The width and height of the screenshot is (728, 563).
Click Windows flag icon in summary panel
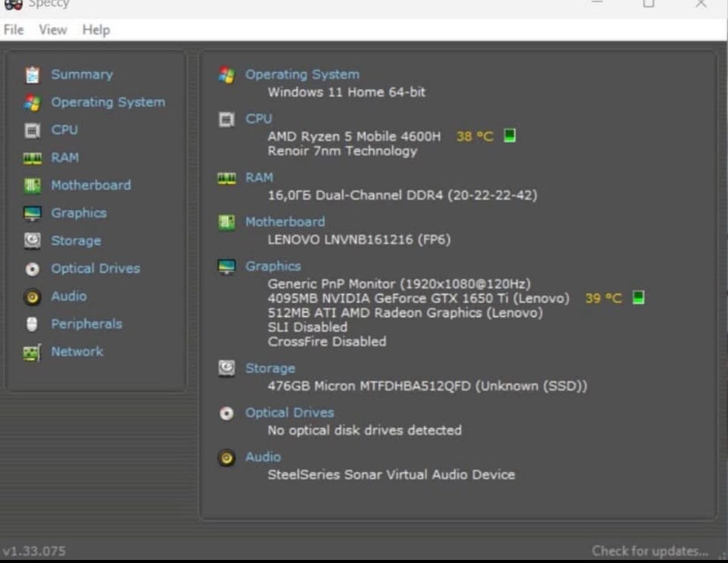[x=227, y=75]
